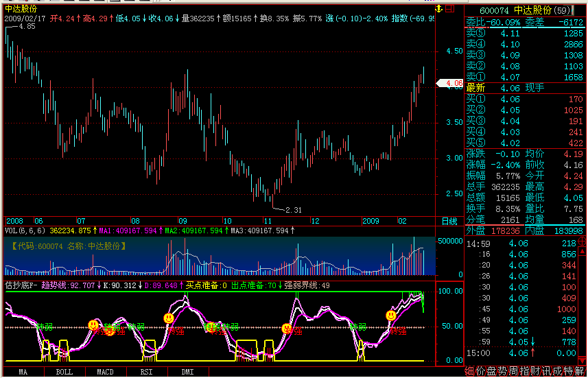Select the 11 month marker on the time axis

click(268, 221)
